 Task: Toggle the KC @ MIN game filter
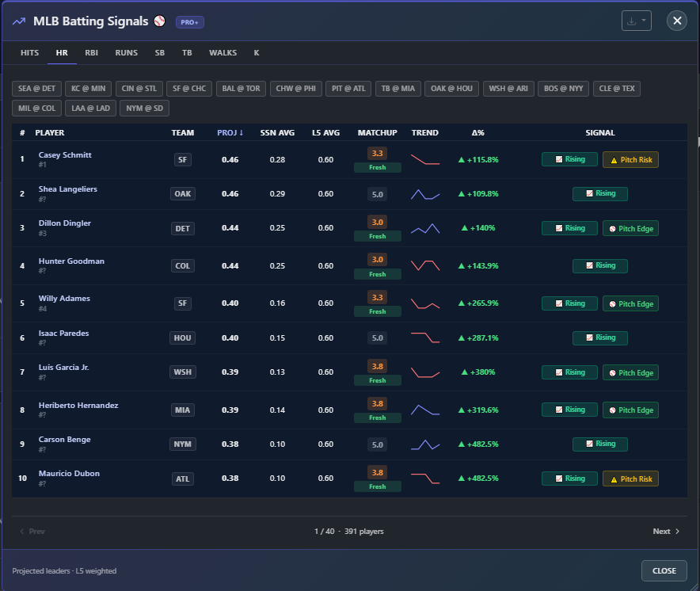[x=89, y=89]
